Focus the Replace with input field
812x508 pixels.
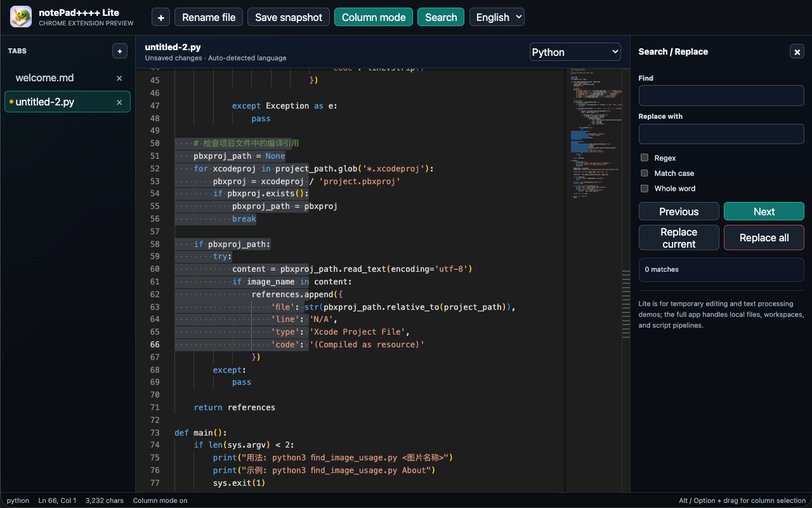(721, 134)
